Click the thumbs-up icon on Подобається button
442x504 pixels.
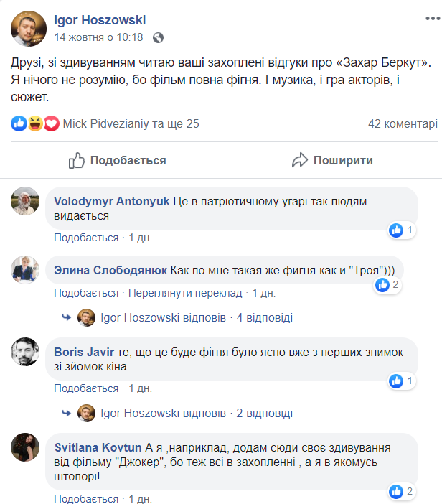(x=77, y=160)
